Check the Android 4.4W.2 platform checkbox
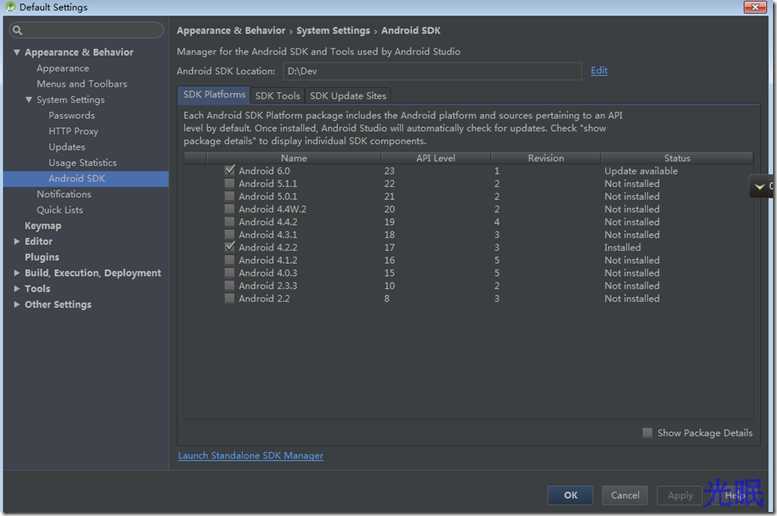Viewport: 777px width, 516px height. (229, 209)
